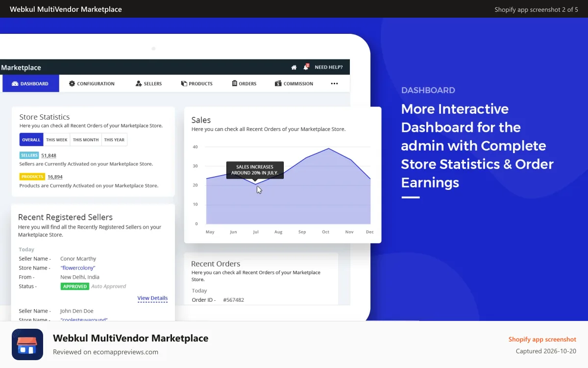Click the products count 16,894
The height and width of the screenshot is (368, 588).
pos(55,177)
